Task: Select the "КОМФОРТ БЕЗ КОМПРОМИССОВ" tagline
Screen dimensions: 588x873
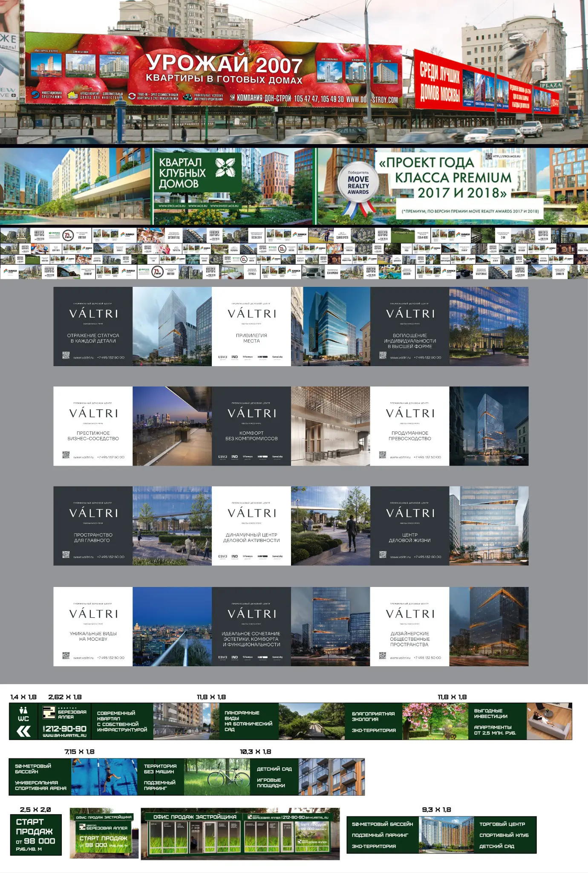Action: point(251,436)
